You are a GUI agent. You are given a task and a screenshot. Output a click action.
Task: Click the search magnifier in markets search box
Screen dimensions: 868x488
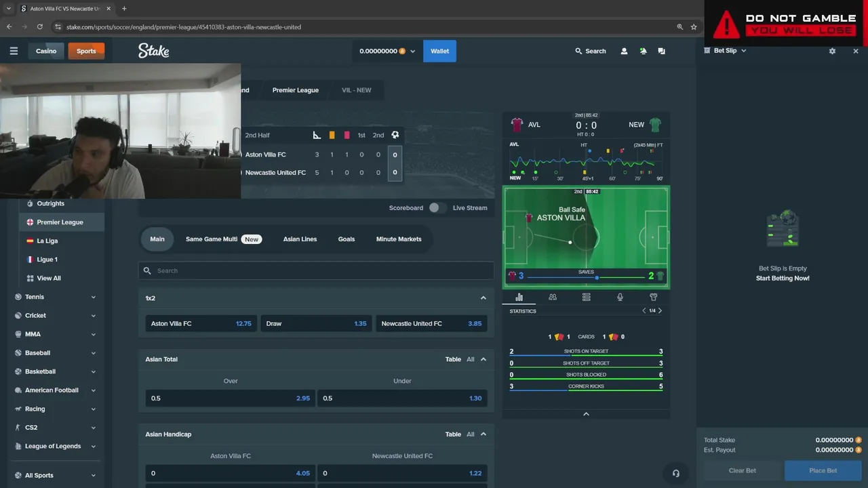tap(147, 270)
